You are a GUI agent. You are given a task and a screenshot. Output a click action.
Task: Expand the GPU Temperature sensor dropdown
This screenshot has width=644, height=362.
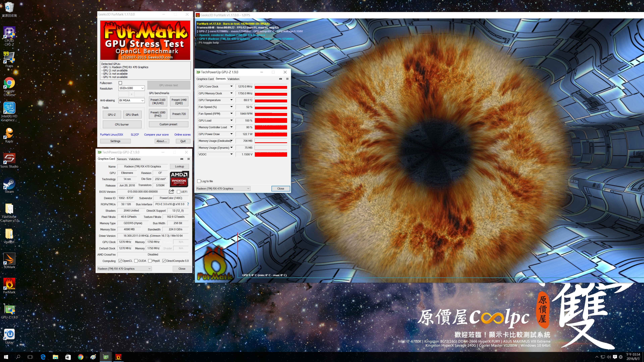point(231,100)
